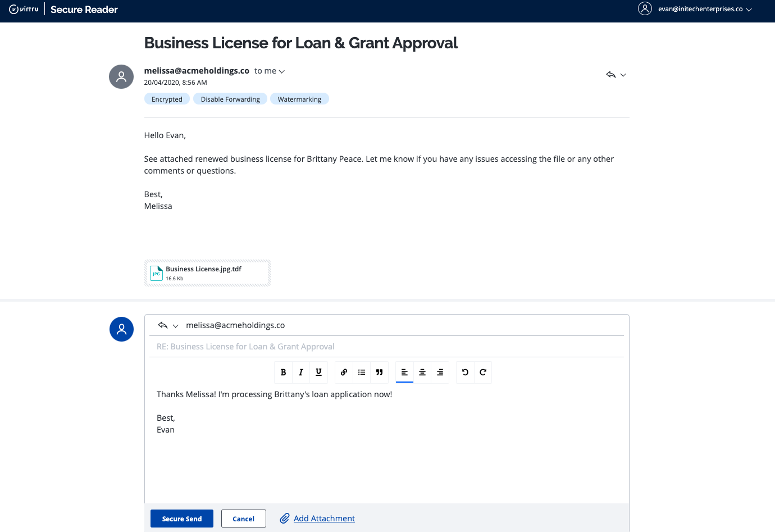
Task: Align text left
Action: tap(404, 372)
